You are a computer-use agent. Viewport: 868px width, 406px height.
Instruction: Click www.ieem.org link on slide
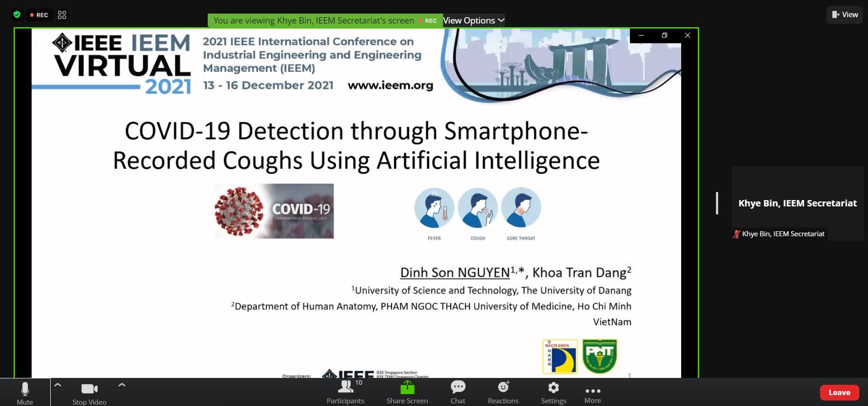[390, 85]
